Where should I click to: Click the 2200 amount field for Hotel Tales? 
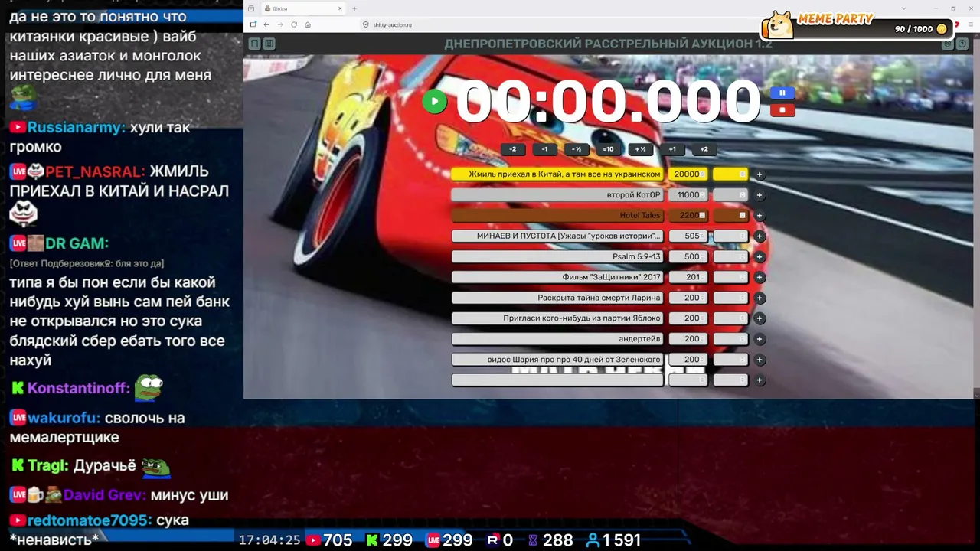(688, 216)
